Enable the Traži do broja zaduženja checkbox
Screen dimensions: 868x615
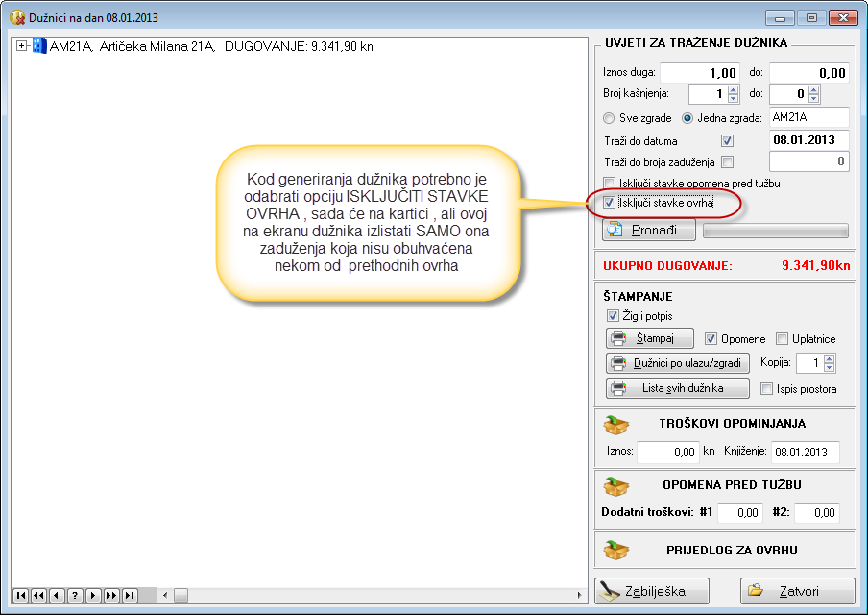point(728,162)
